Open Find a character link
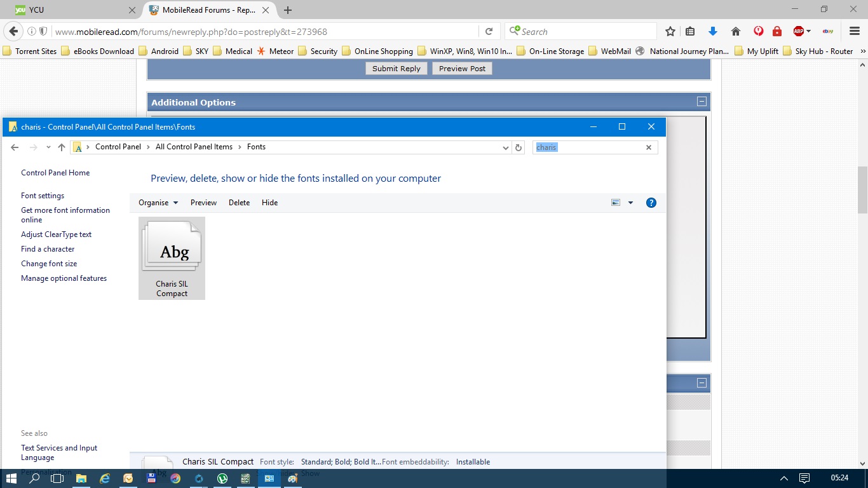This screenshot has width=868, height=488. (48, 249)
